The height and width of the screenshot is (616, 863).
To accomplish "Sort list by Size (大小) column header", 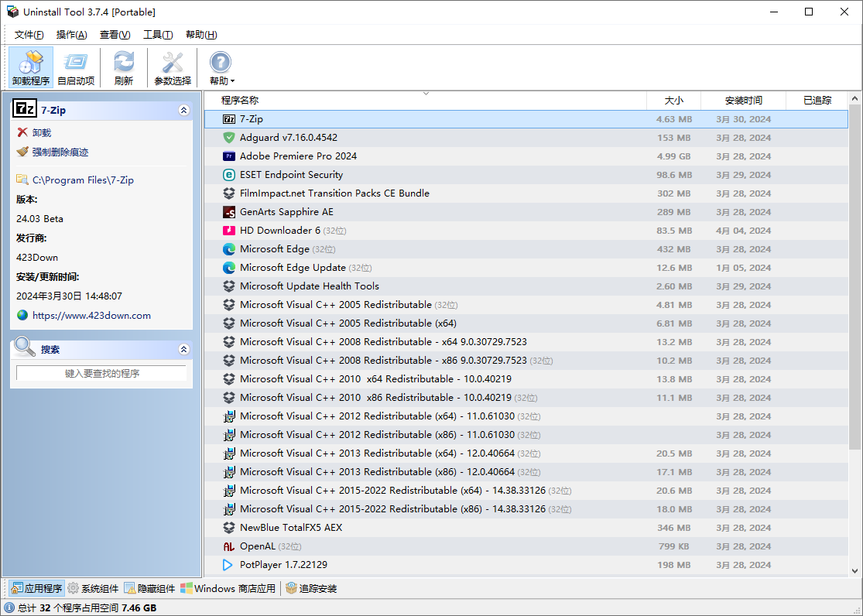I will (x=673, y=101).
